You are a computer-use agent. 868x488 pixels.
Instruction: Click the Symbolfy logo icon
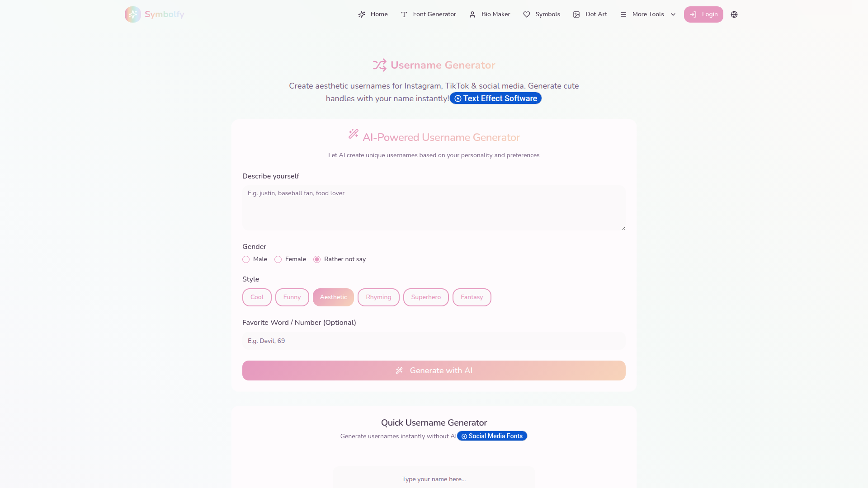pos(133,14)
